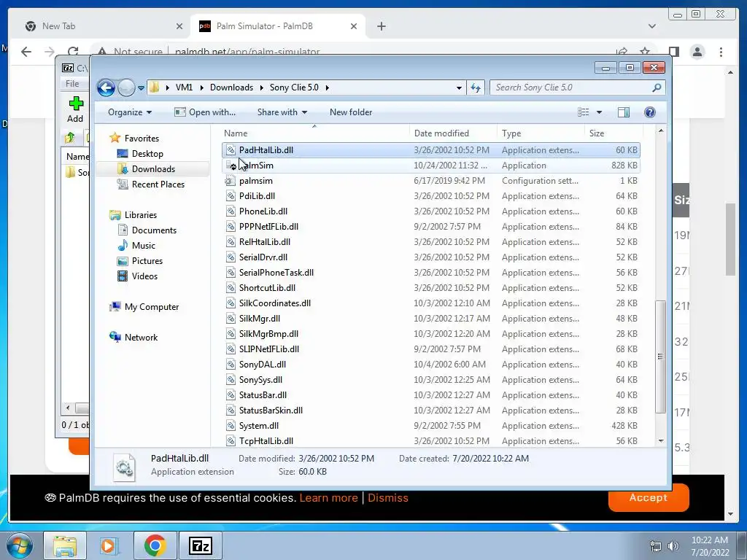The height and width of the screenshot is (560, 747).
Task: Open the Pictures library
Action: click(x=147, y=261)
